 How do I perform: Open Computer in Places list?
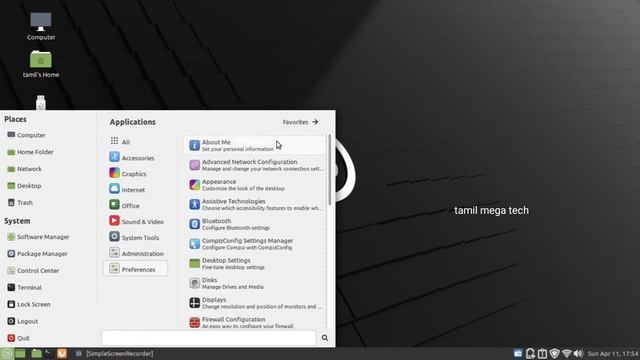click(x=26, y=135)
